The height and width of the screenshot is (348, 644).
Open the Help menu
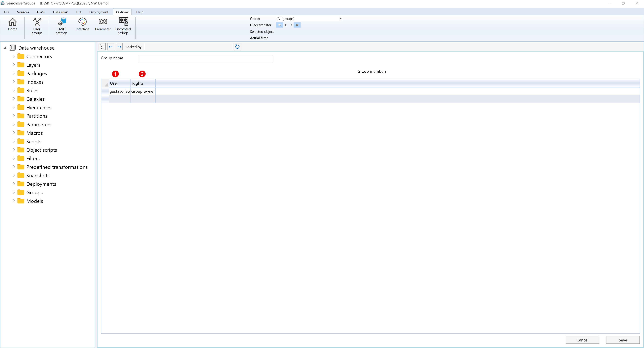coord(140,12)
